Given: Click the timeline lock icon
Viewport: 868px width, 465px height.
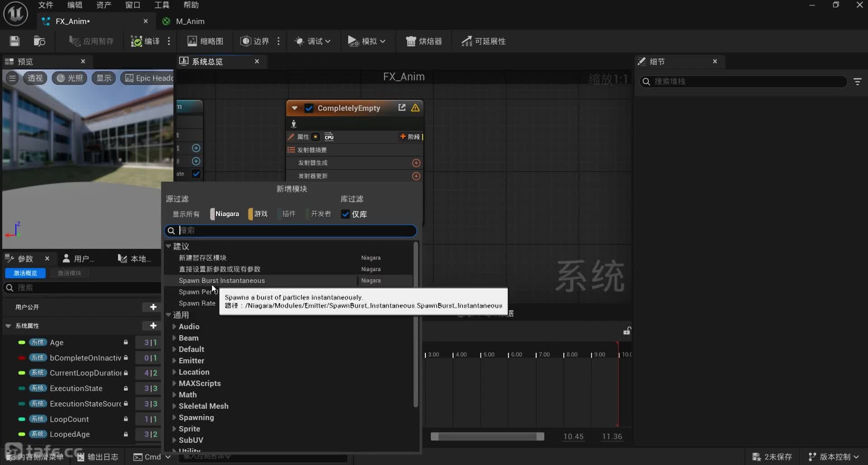Looking at the screenshot, I should 627,331.
